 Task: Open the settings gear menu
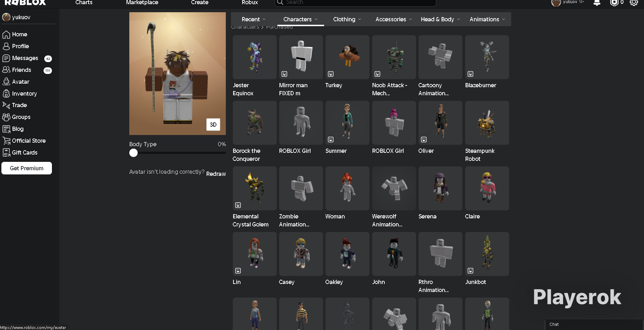point(634,3)
